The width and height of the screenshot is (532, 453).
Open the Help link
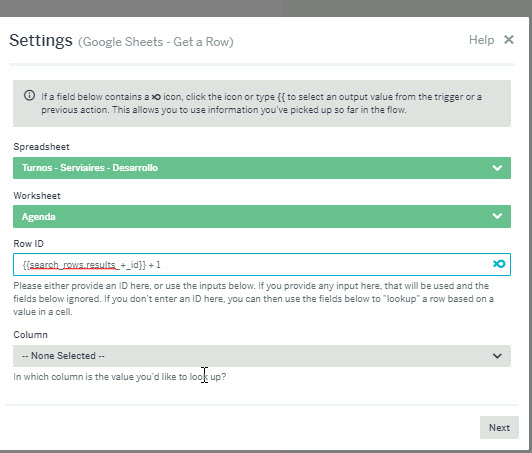point(481,40)
